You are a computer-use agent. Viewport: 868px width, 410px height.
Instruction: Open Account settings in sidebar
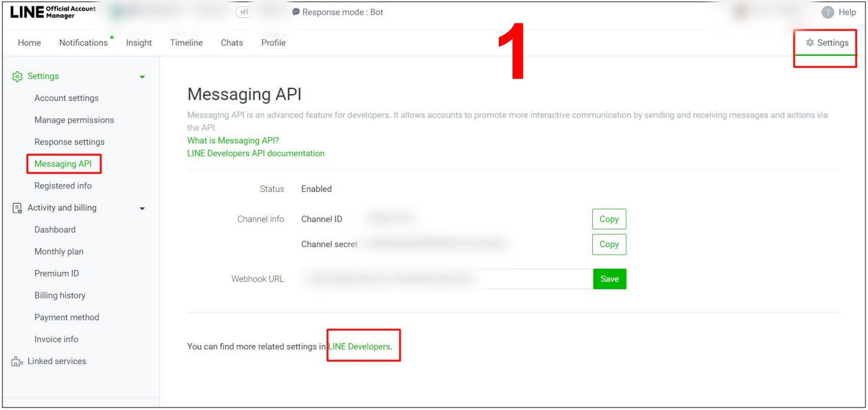(66, 98)
